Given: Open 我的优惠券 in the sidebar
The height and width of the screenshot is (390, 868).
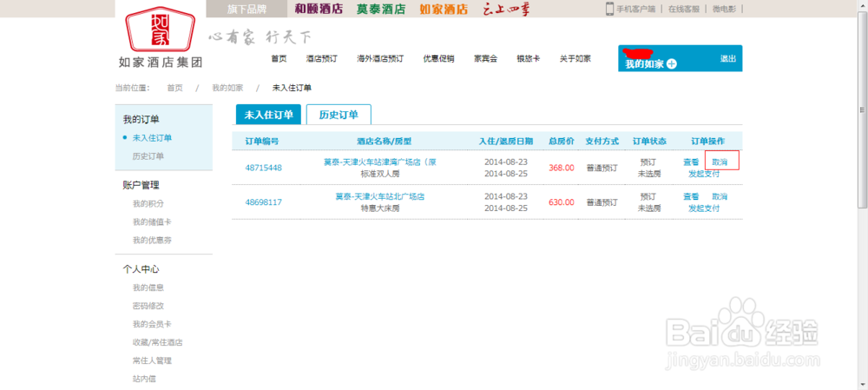Looking at the screenshot, I should 152,241.
